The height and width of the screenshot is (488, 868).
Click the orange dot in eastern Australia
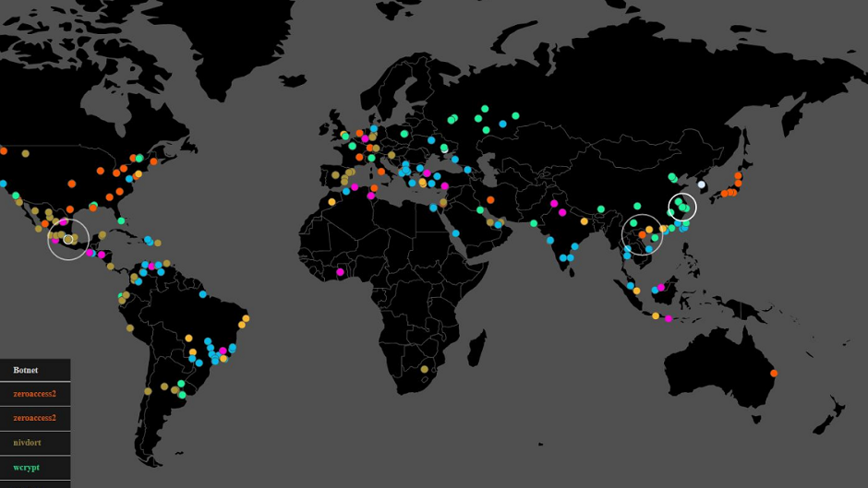click(774, 374)
